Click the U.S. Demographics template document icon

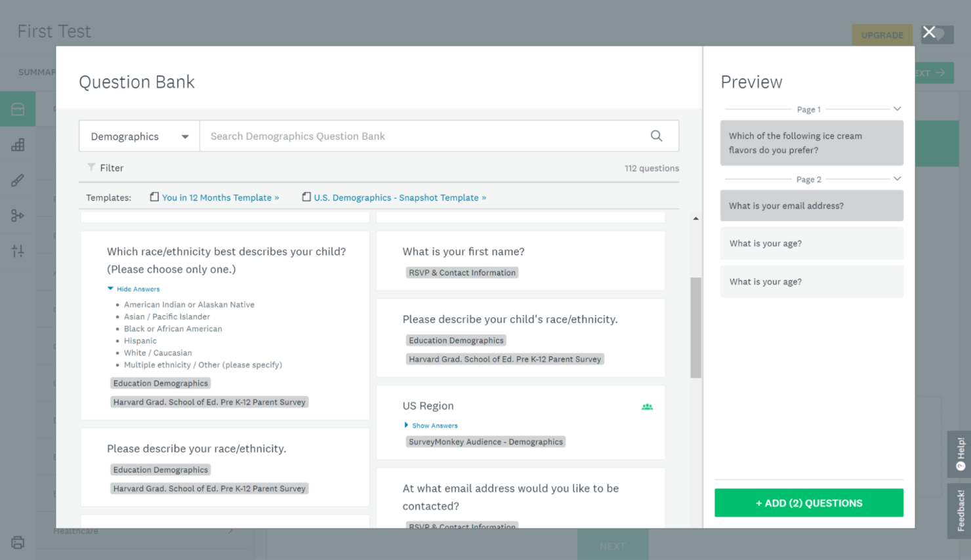click(x=306, y=197)
